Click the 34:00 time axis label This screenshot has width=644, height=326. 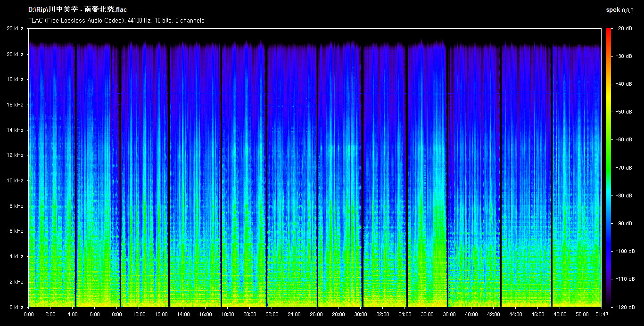[x=405, y=314]
